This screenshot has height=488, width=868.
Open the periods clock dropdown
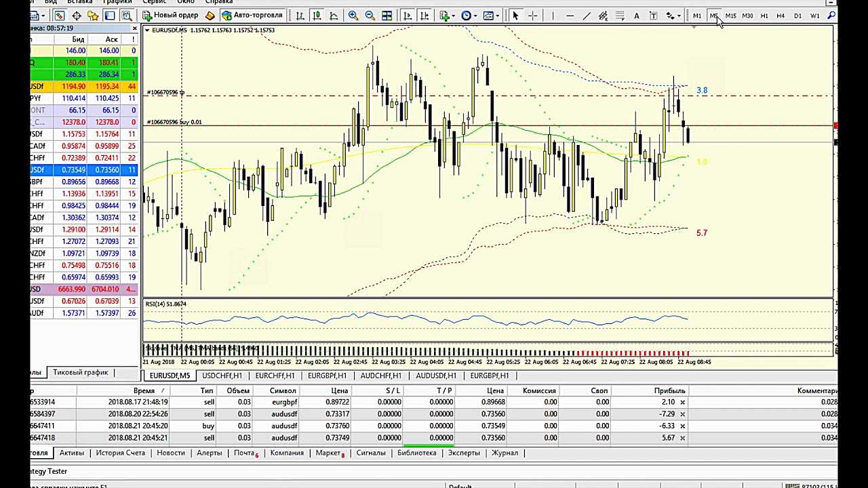point(469,16)
